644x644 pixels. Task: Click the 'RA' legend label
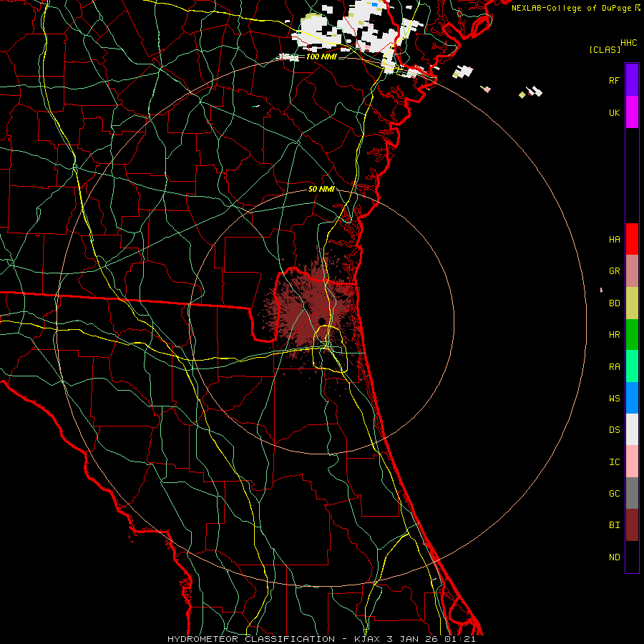[x=614, y=366]
